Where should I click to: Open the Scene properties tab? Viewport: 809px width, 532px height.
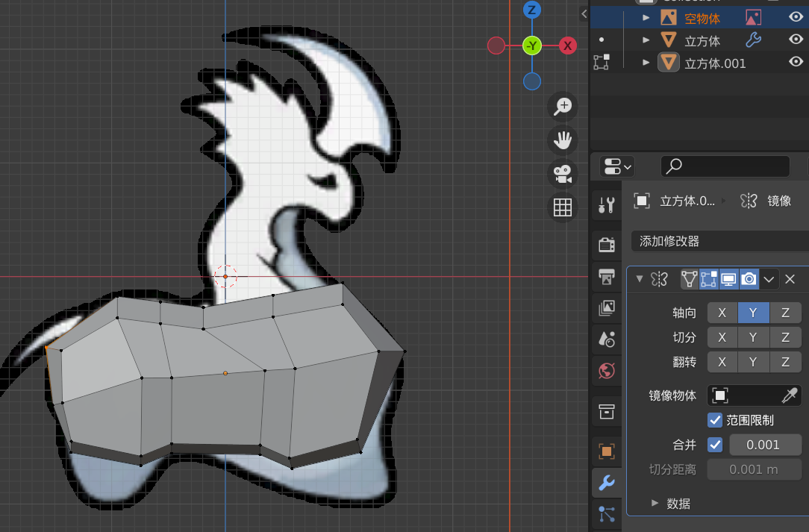pos(607,339)
